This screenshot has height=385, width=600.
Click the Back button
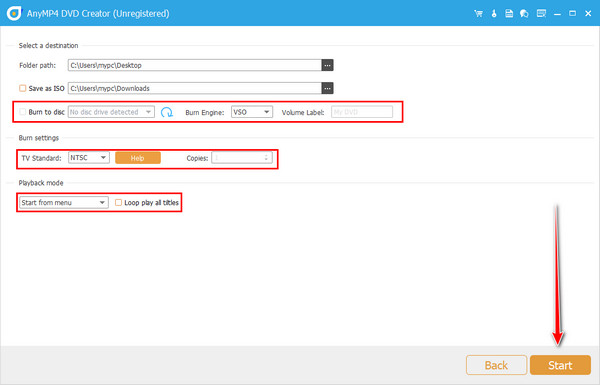(x=496, y=365)
